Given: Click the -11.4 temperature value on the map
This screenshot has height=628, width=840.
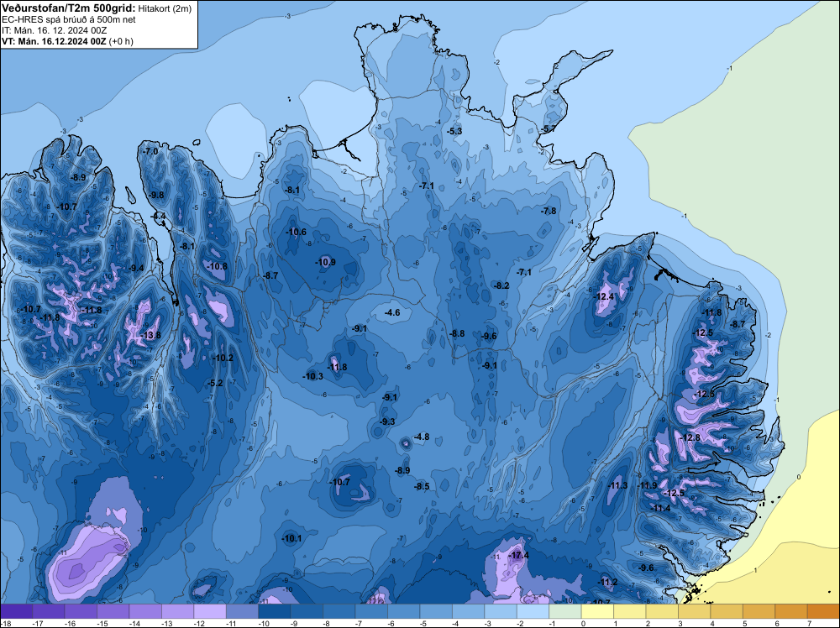Looking at the screenshot, I should (x=660, y=508).
